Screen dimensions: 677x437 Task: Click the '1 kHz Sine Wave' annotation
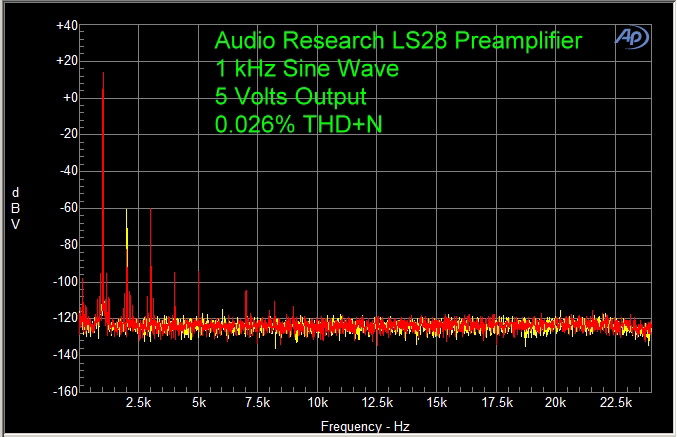pyautogui.click(x=307, y=69)
